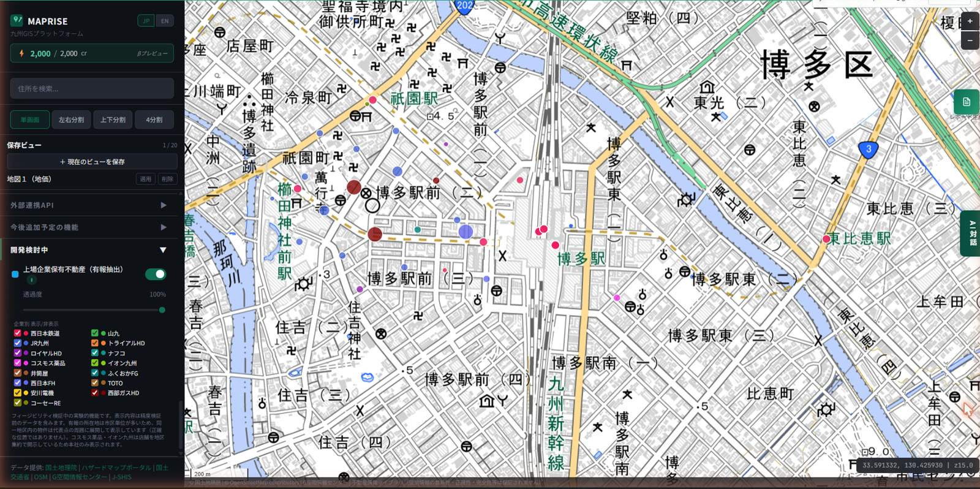Click the teal marker on the map
Viewport: 980px width, 489px height.
(418, 230)
